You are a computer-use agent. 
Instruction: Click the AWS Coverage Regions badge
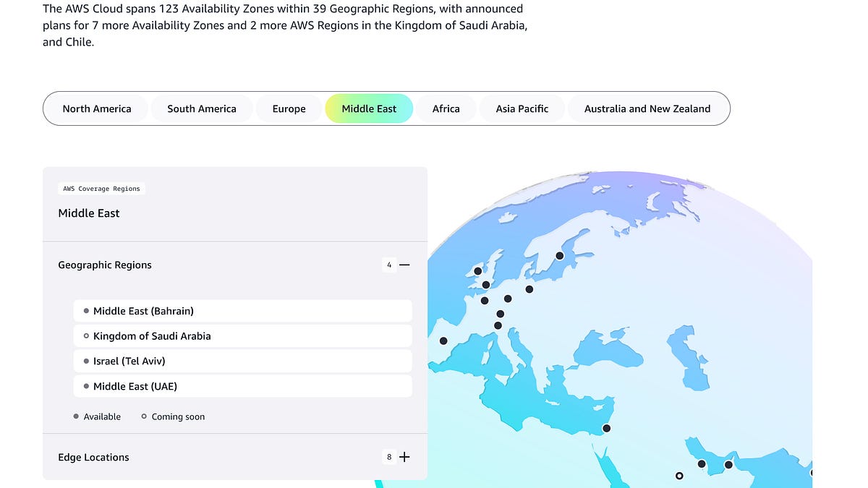click(101, 188)
